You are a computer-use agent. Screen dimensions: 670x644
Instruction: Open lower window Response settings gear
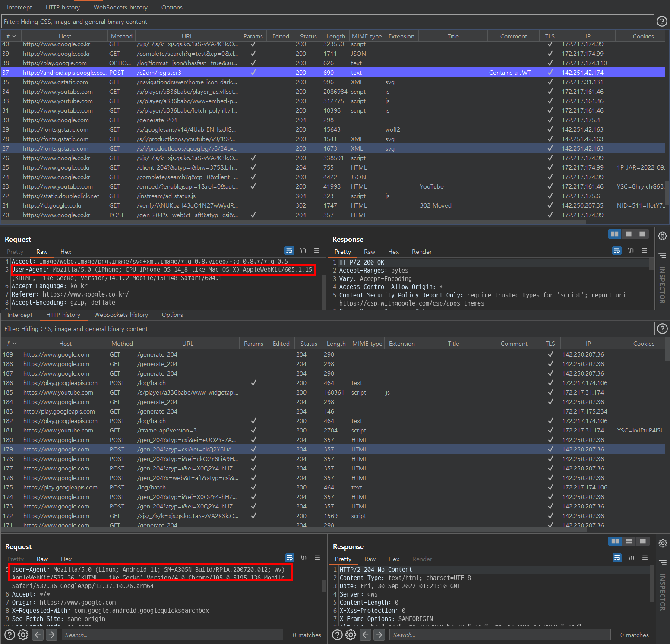tap(663, 543)
